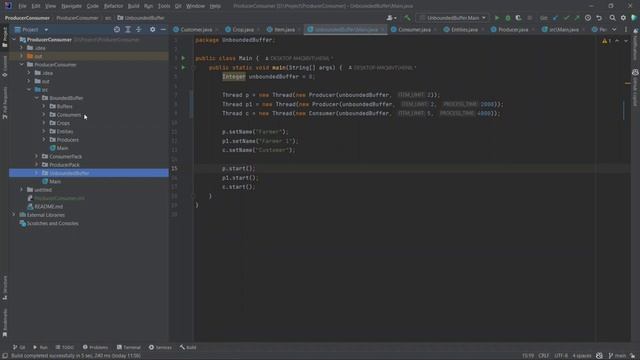640x360 pixels.
Task: Select README.md in project tree
Action: click(x=48, y=207)
